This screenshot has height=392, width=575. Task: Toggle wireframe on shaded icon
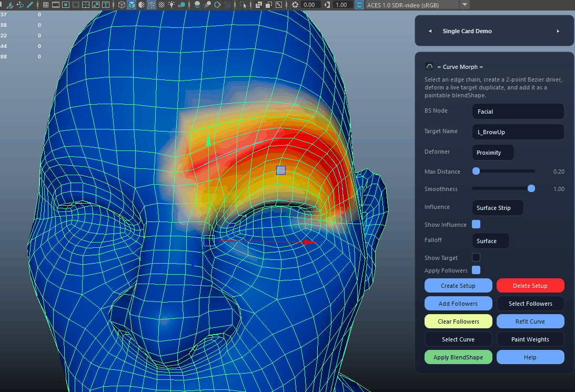pyautogui.click(x=152, y=5)
